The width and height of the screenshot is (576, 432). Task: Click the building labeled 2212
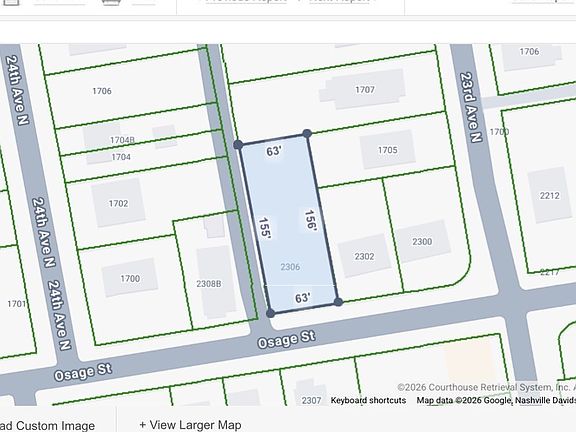pyautogui.click(x=549, y=195)
